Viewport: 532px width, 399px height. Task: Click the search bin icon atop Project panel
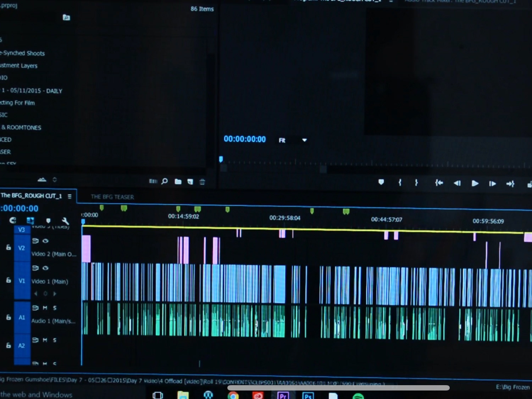tap(66, 17)
